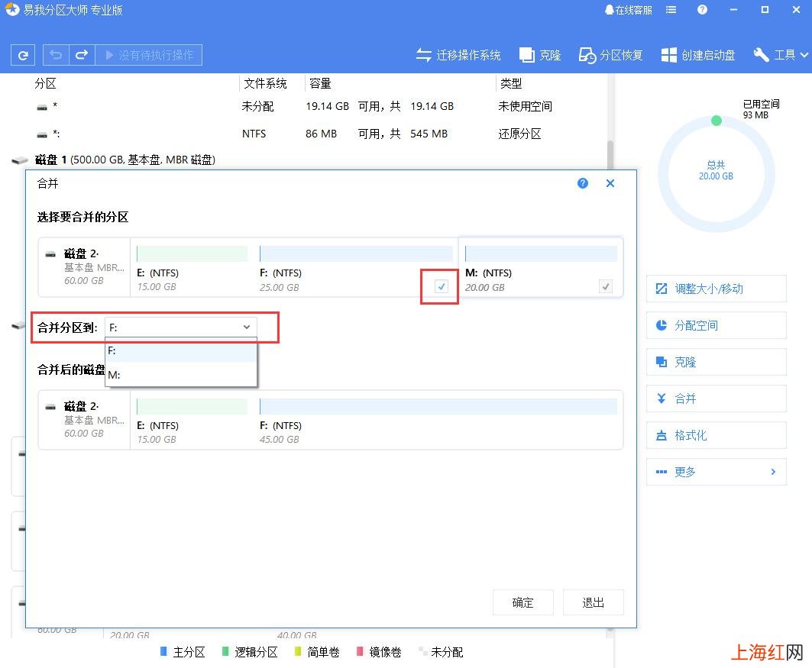Select the 还原分区 545 MB NTFS row
812x668 pixels.
[306, 134]
